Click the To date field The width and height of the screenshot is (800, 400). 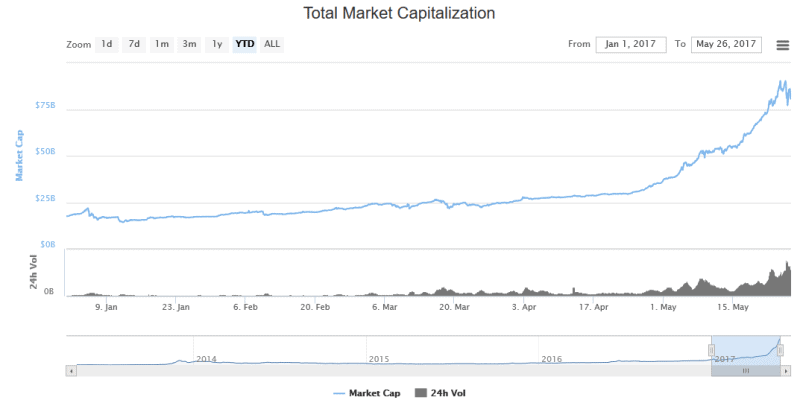point(727,44)
